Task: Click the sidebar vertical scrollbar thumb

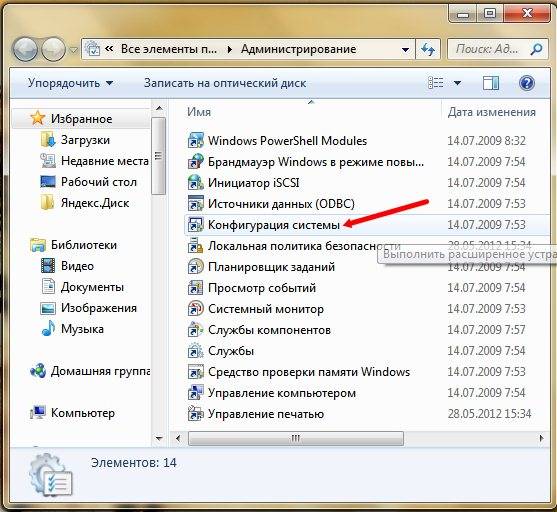Action: click(158, 156)
